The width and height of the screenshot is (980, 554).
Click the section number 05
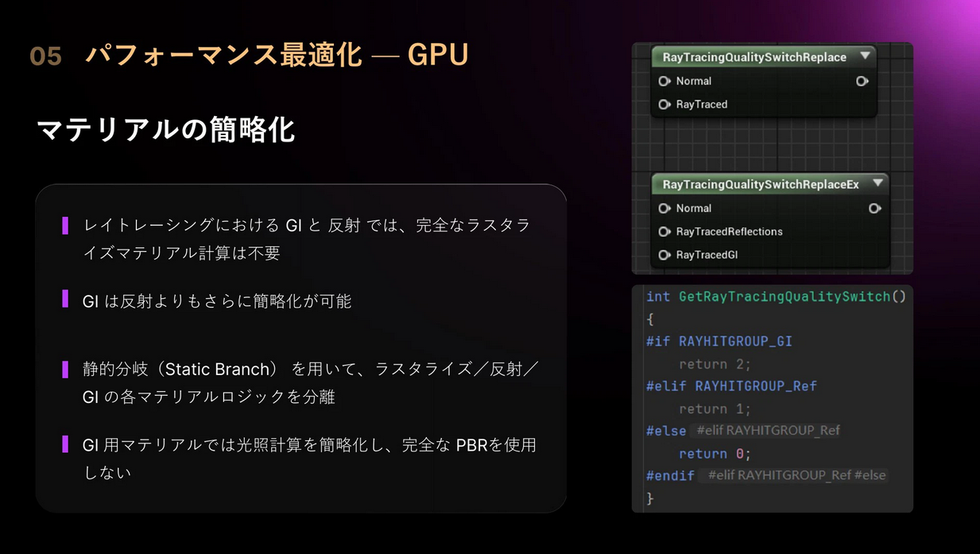click(x=45, y=56)
